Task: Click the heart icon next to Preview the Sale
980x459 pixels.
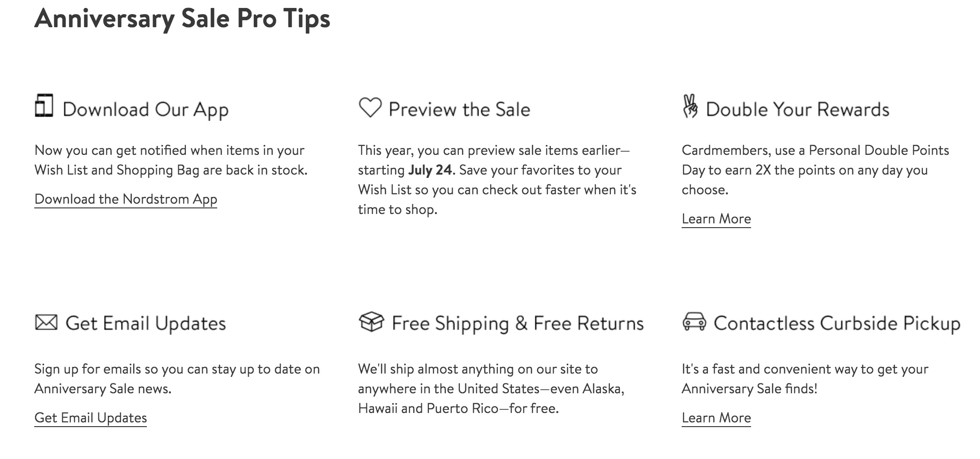Action: 370,107
